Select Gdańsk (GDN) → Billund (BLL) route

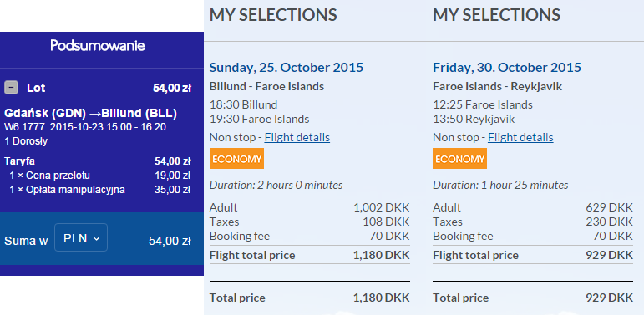click(91, 113)
